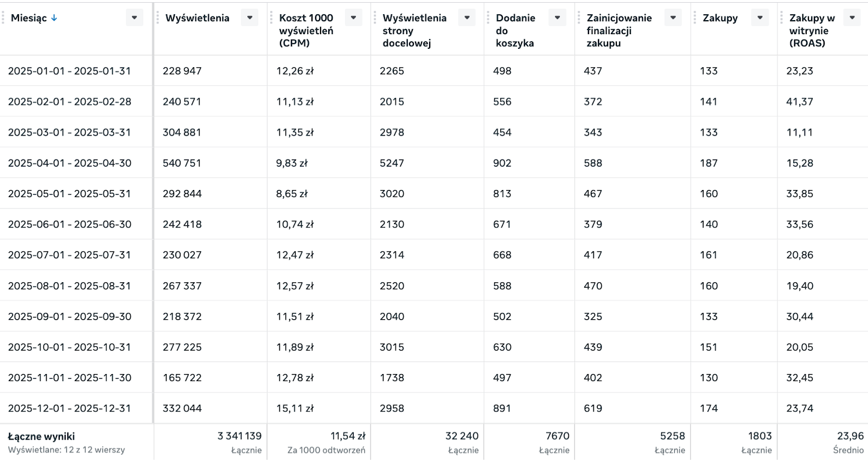The height and width of the screenshot is (463, 868).
Task: Expand Zainicjowanie finalizacji zakupu column options
Action: [x=673, y=18]
